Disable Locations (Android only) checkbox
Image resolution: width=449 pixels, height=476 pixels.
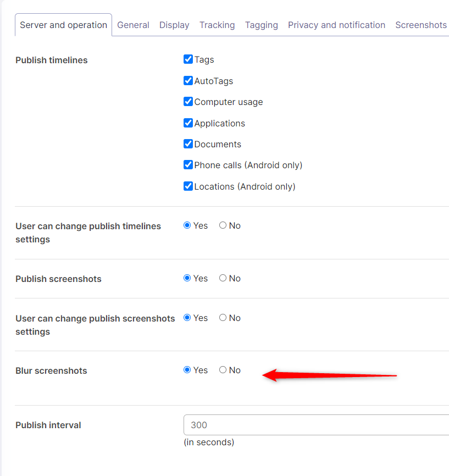tap(188, 186)
